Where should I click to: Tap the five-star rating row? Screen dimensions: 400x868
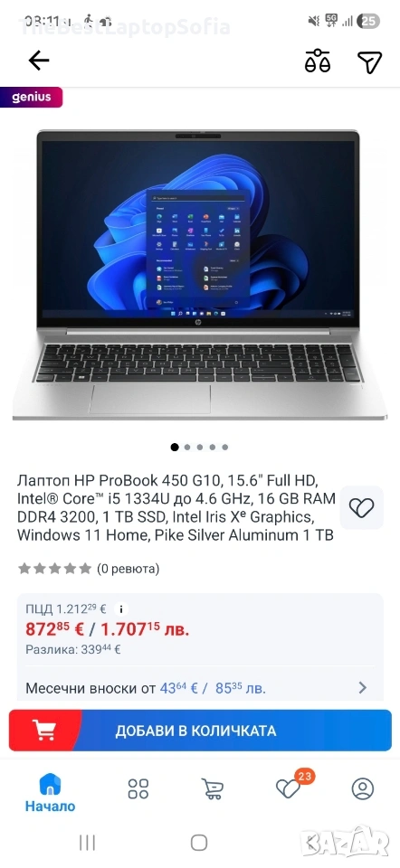click(54, 569)
